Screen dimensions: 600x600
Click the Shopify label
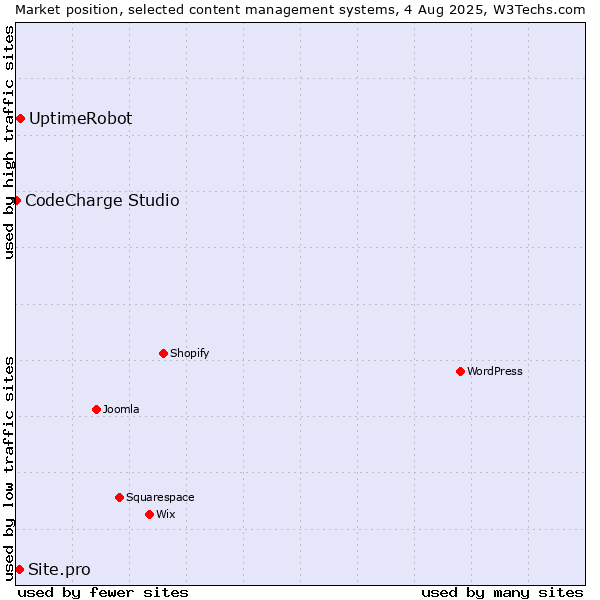pos(189,353)
